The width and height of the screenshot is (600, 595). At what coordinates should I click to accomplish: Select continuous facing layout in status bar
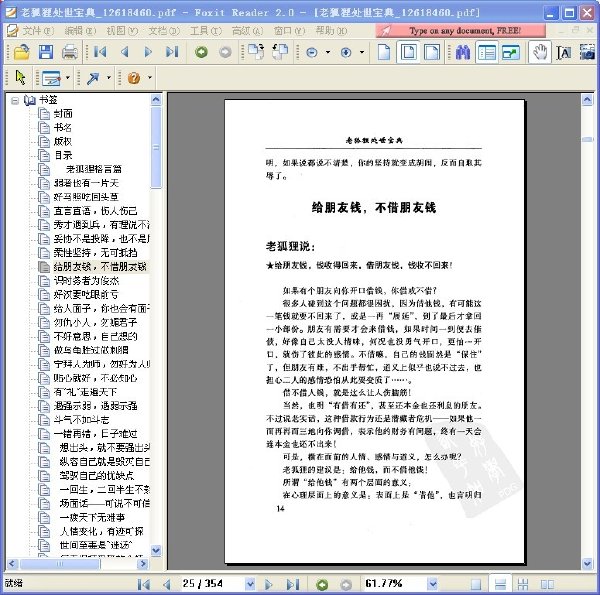pos(523,584)
